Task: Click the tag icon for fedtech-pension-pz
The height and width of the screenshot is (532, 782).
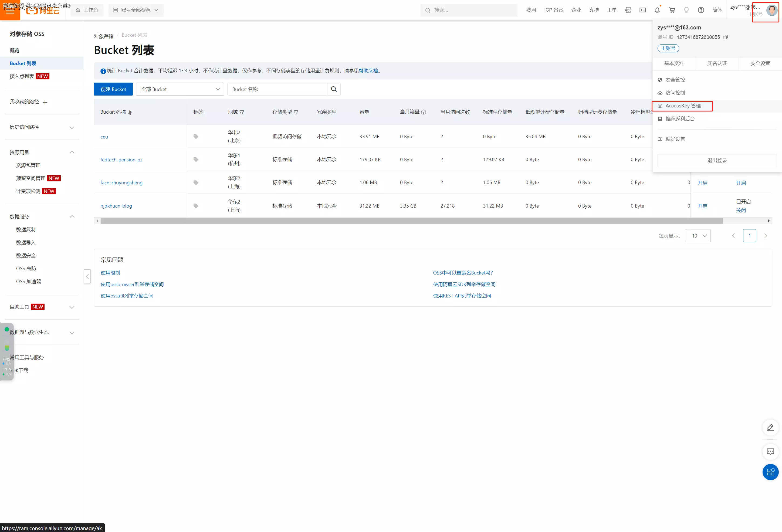Action: point(196,160)
